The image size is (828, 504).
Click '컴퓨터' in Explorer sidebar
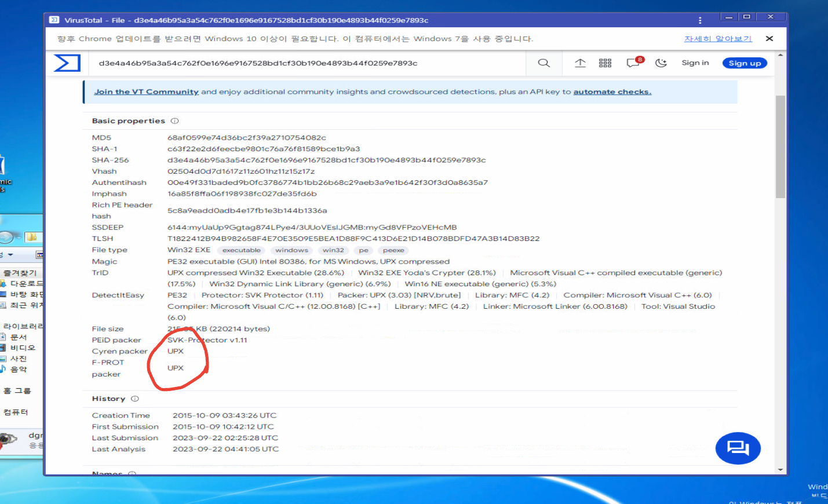16,412
